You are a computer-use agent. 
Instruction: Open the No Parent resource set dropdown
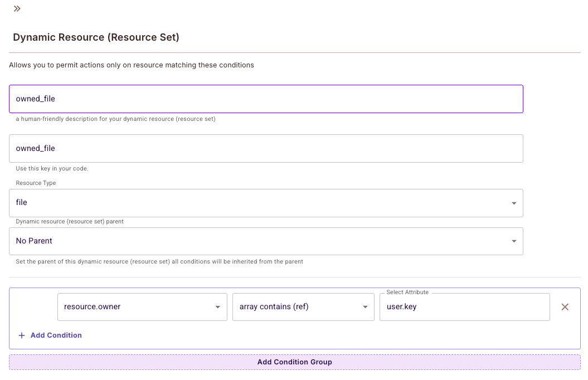click(x=256, y=241)
